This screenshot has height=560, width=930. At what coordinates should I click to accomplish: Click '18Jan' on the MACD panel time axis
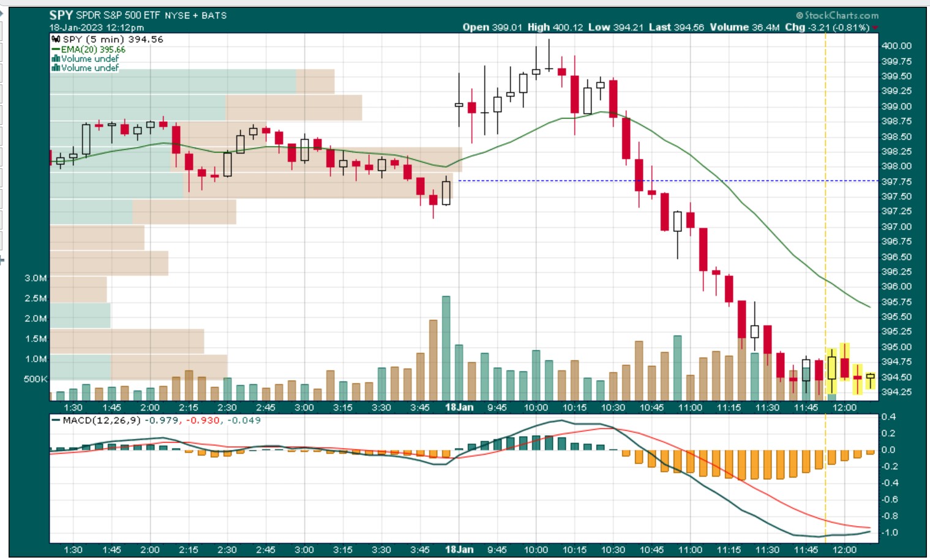pos(459,550)
